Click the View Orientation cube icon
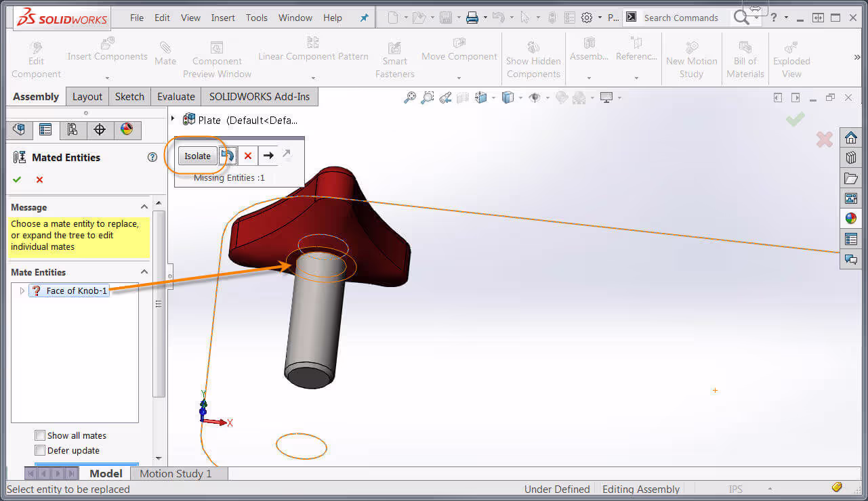This screenshot has height=501, width=868. pyautogui.click(x=481, y=97)
